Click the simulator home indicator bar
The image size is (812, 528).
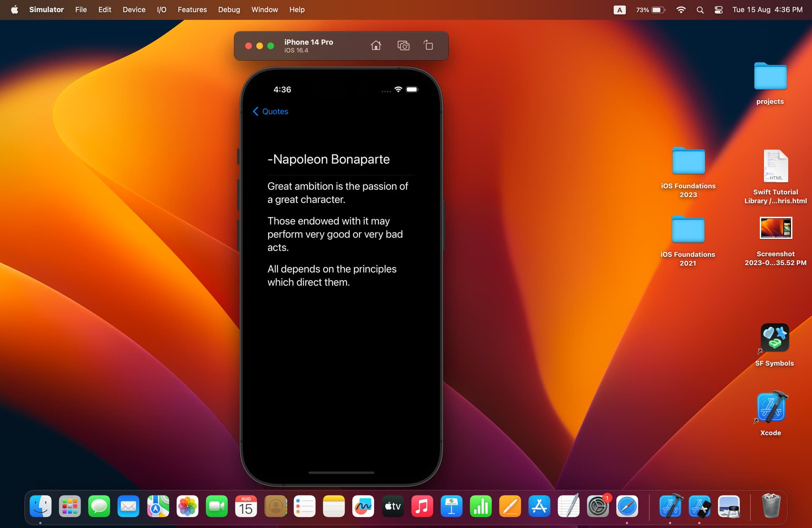click(341, 473)
